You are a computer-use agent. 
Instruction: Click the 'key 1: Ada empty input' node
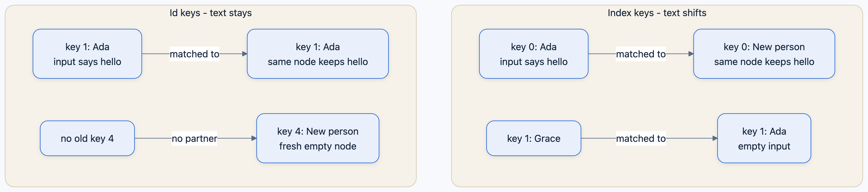(x=764, y=138)
